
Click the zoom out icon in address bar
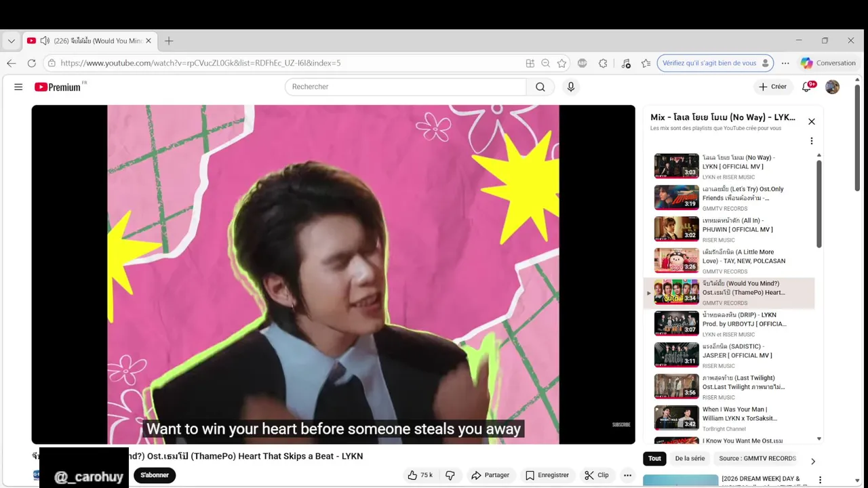coord(545,63)
